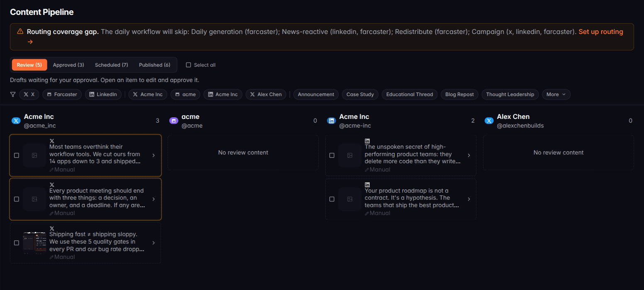Click Manual pencil icon on 'Most teams overthink' card
Screen dimensions: 644x290
(x=51, y=169)
